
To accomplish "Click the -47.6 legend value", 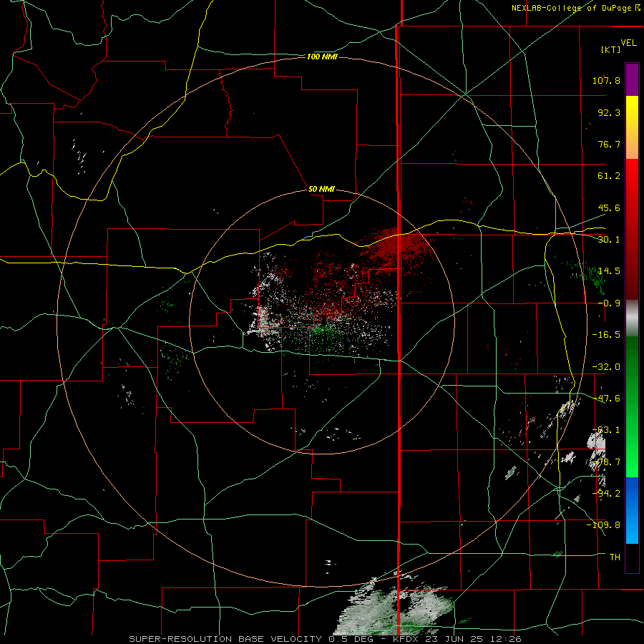I will [x=606, y=399].
